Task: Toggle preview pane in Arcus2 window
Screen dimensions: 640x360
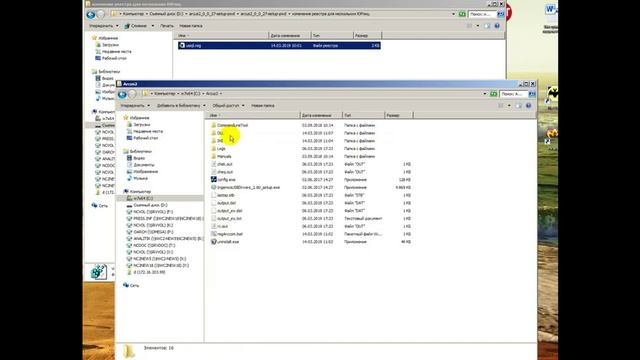Action: click(518, 106)
